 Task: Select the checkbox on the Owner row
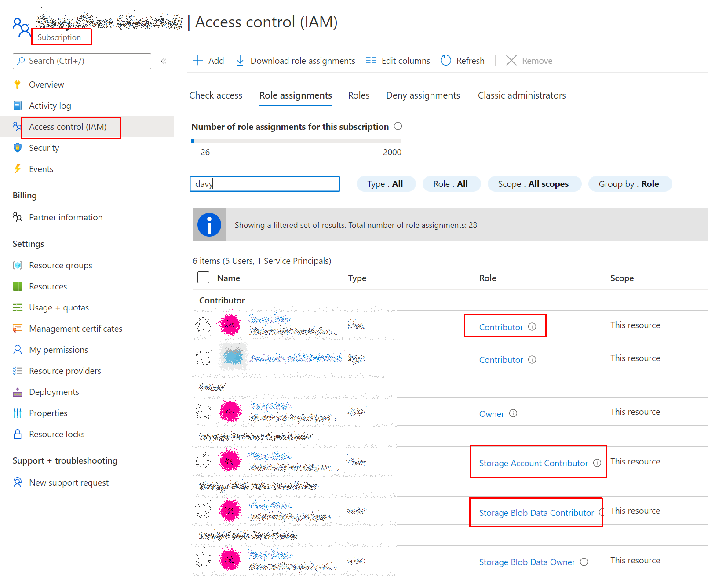point(203,412)
